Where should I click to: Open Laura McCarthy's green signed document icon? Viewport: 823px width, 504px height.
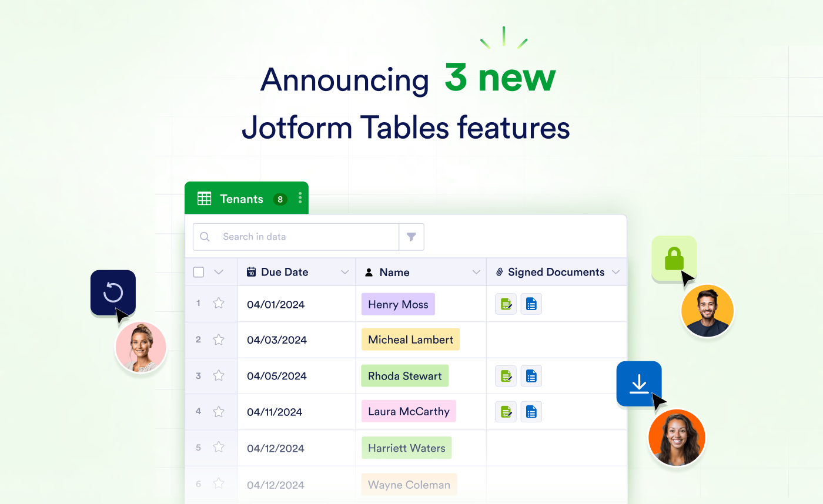click(506, 412)
